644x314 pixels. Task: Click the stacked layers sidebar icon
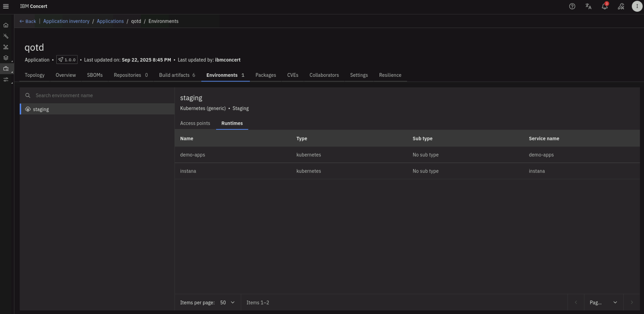pyautogui.click(x=6, y=58)
